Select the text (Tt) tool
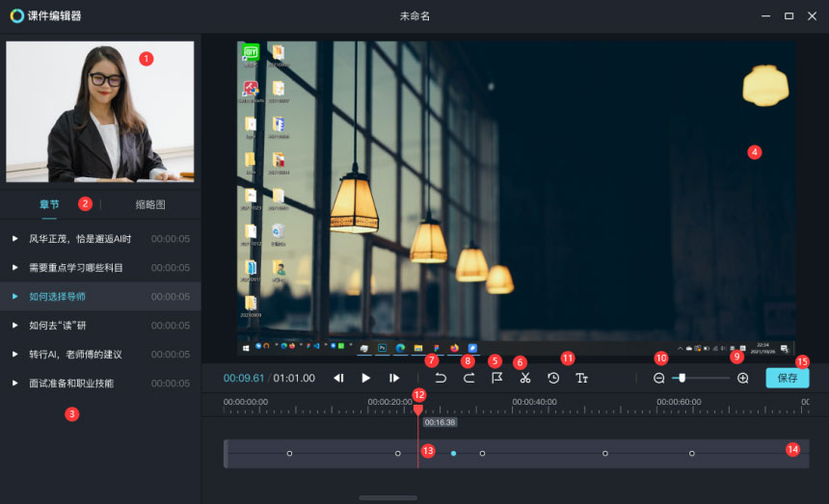 click(581, 379)
